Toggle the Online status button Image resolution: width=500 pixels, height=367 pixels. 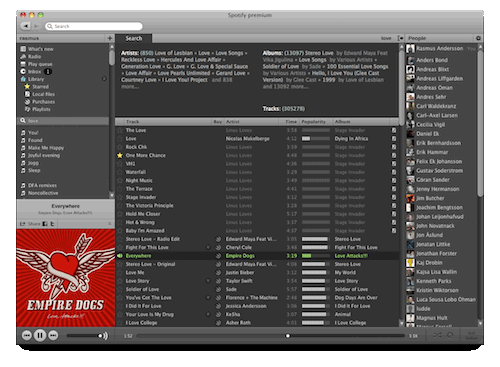click(471, 335)
